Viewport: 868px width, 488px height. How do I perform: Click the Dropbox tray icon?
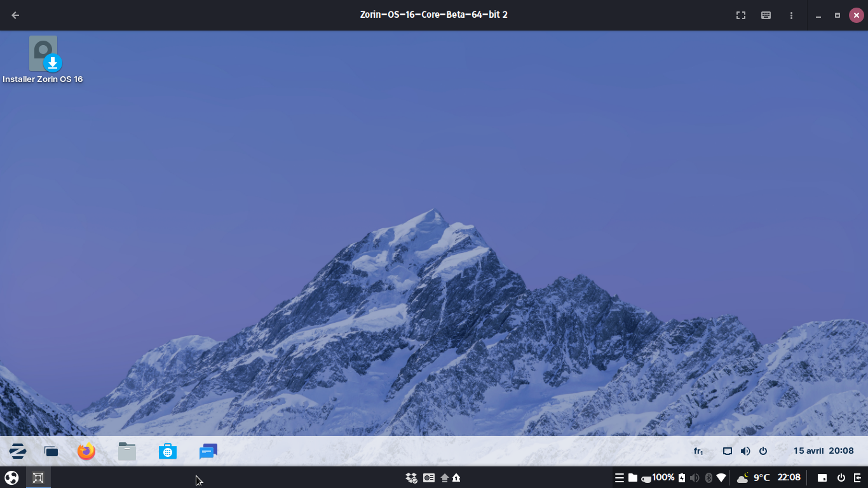coord(411,478)
